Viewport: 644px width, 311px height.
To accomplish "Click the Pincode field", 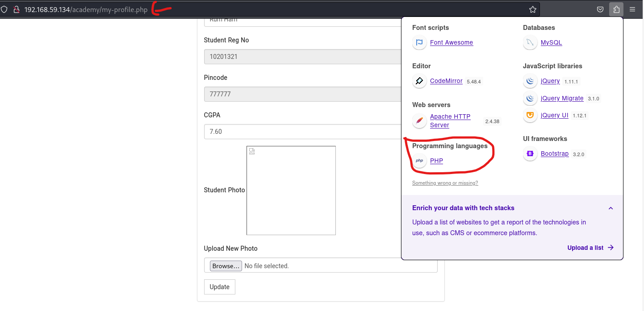I will pos(303,94).
